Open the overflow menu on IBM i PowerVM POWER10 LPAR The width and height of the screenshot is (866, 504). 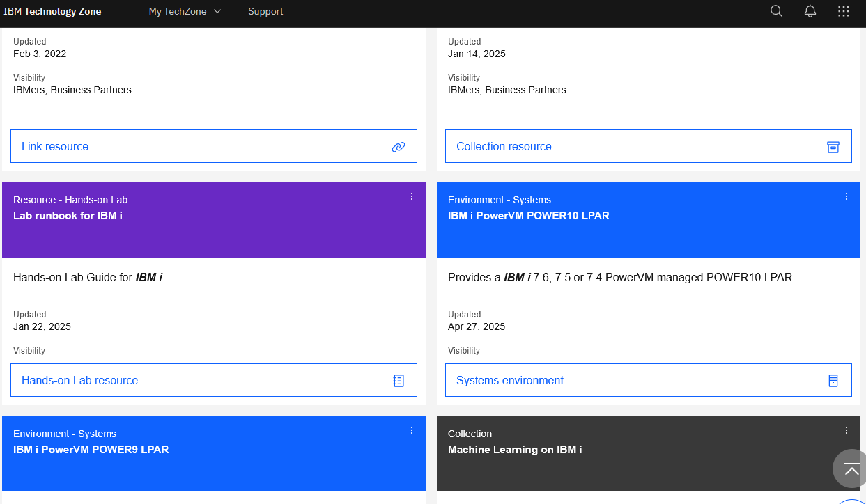tap(846, 196)
